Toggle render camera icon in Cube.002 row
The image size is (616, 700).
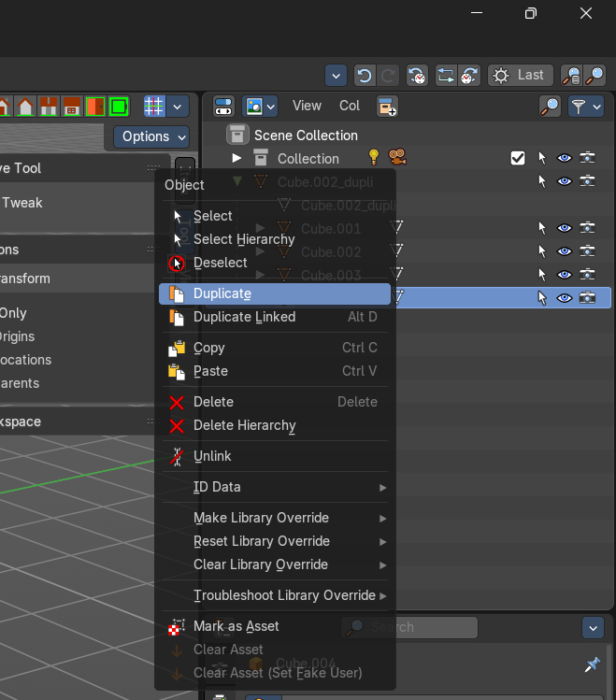tap(587, 251)
